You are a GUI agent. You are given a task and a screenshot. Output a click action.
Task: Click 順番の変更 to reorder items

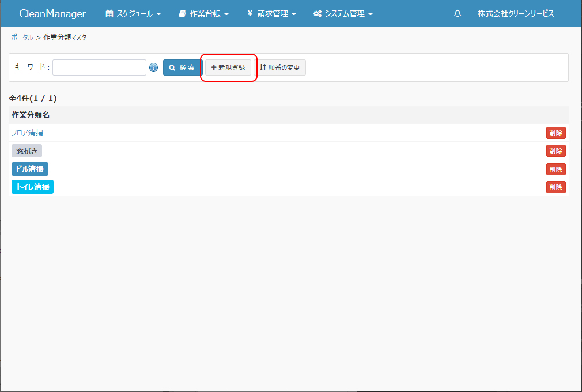280,67
